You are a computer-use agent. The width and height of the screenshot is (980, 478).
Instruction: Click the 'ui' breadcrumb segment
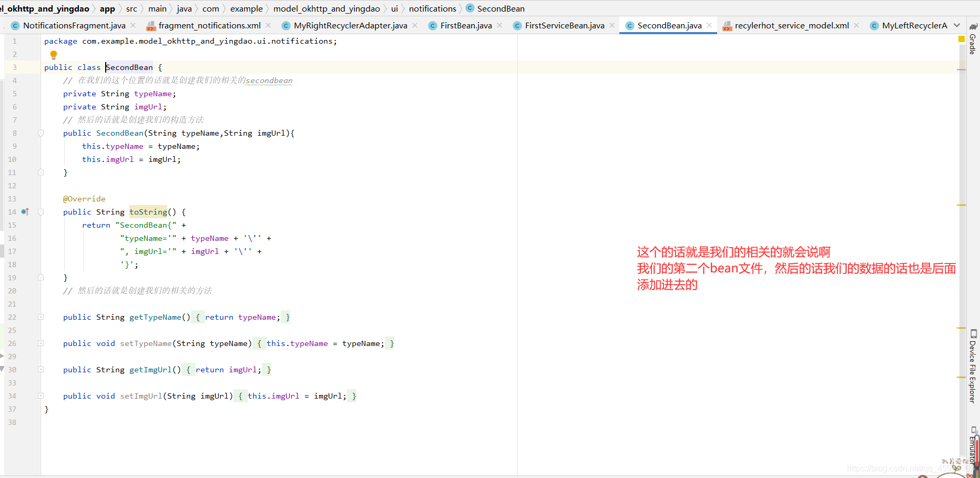pos(394,8)
